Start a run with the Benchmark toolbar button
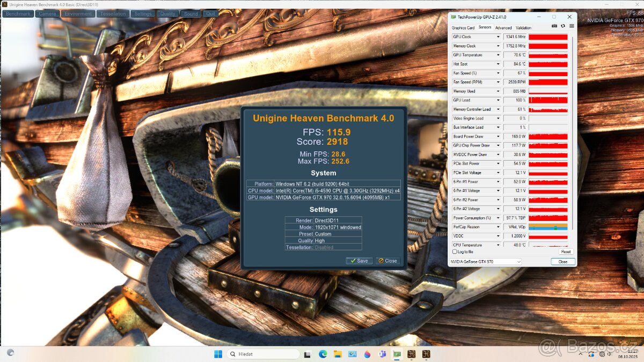The width and height of the screenshot is (644, 362). click(18, 13)
